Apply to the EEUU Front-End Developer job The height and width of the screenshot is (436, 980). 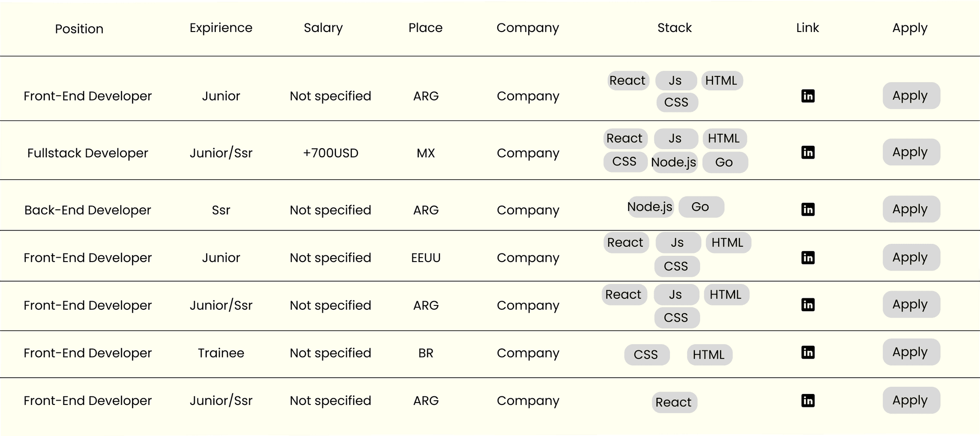(x=911, y=257)
